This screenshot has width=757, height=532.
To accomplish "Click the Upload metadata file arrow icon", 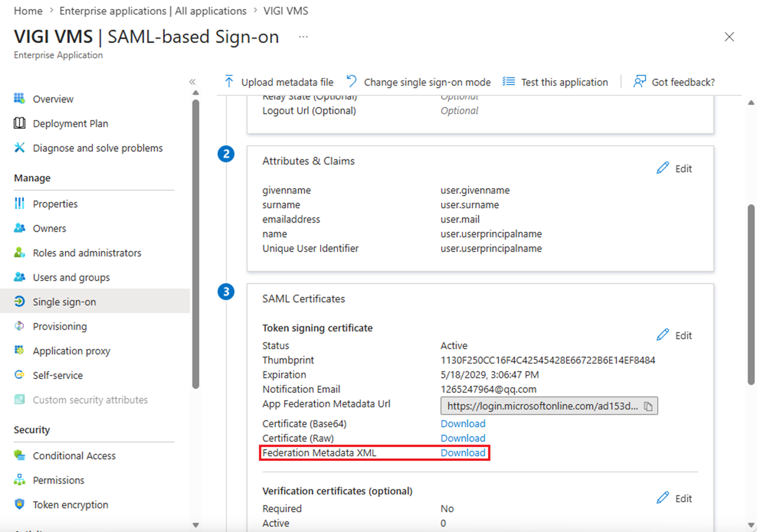I will coord(229,81).
